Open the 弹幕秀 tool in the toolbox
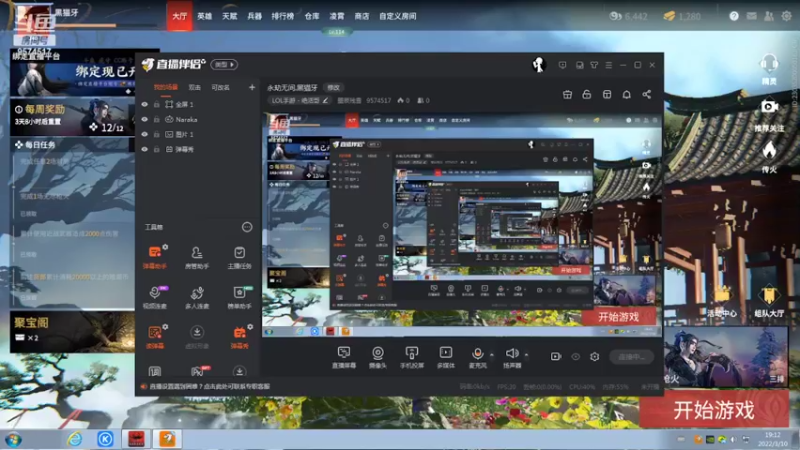Image resolution: width=800 pixels, height=450 pixels. click(x=239, y=337)
